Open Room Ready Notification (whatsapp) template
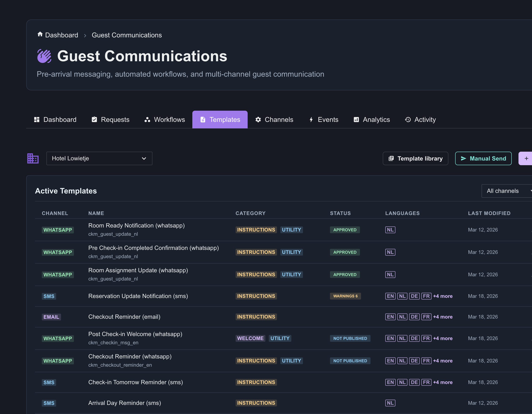532x414 pixels. [136, 226]
